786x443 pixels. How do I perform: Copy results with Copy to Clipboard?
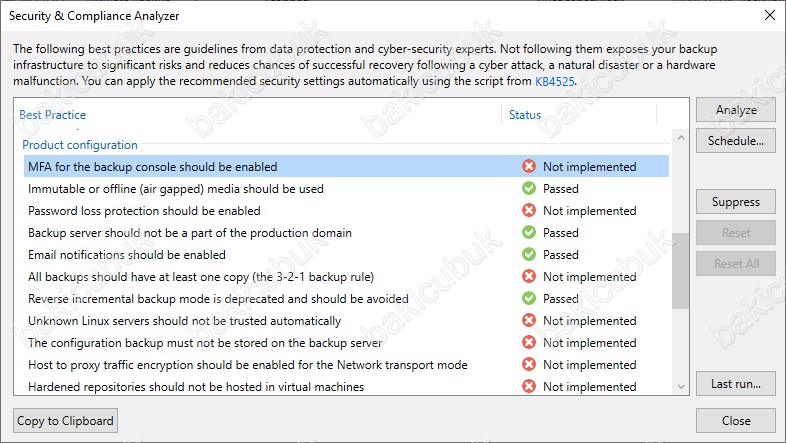tap(65, 420)
